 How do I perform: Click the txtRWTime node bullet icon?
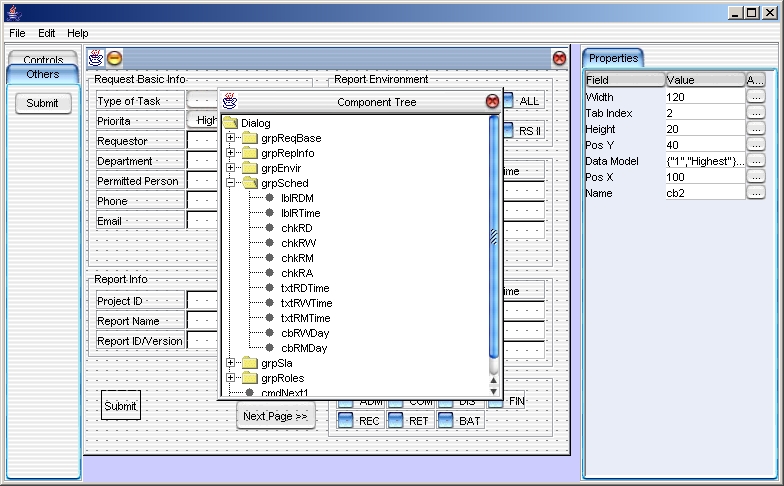click(269, 303)
